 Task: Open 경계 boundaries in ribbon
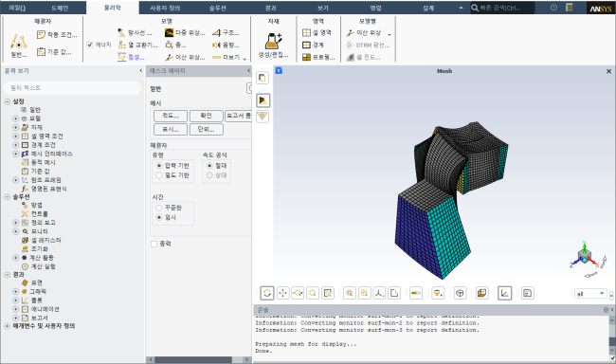click(x=313, y=45)
